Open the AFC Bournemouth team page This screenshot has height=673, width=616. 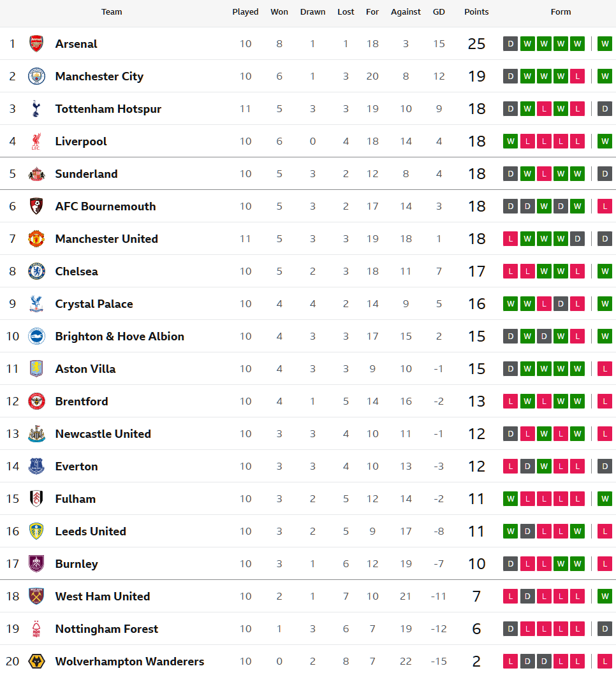pyautogui.click(x=105, y=206)
